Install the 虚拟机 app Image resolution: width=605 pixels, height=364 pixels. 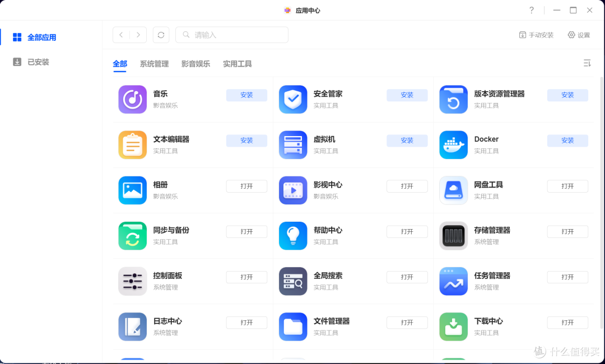(407, 141)
